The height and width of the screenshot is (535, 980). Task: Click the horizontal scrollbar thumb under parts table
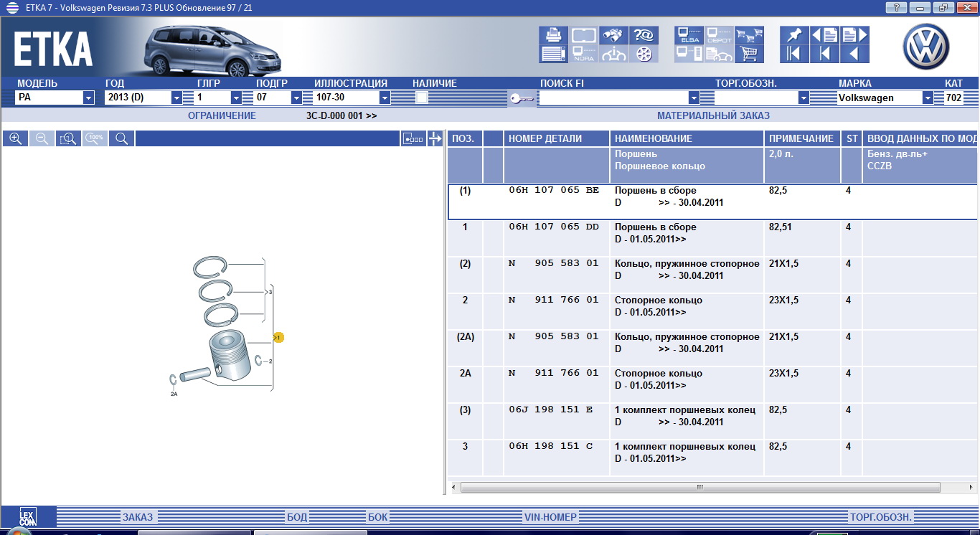click(699, 488)
